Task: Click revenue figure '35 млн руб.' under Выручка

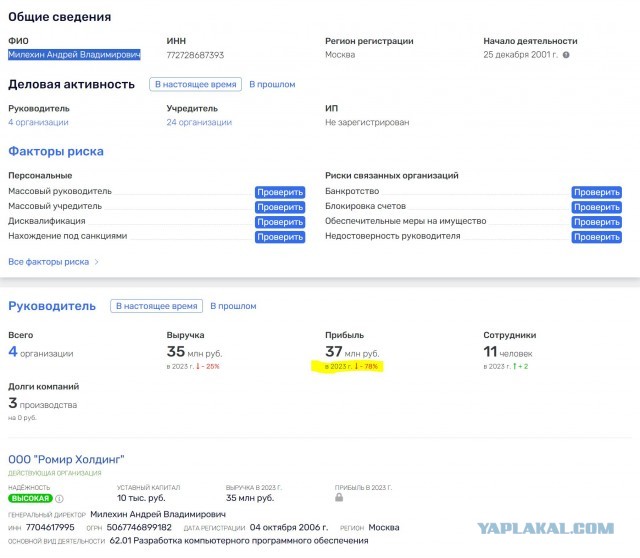Action: 194,352
